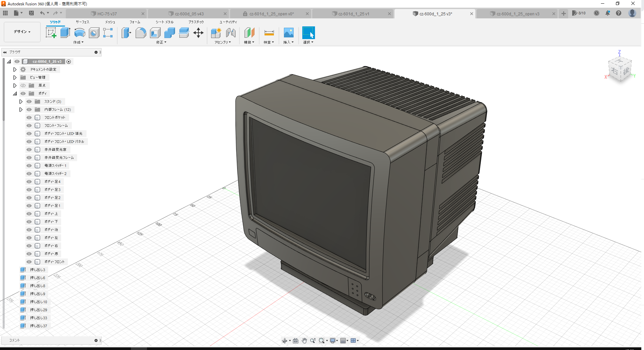Select the Insert Canvas icon under 挿入

[288, 32]
